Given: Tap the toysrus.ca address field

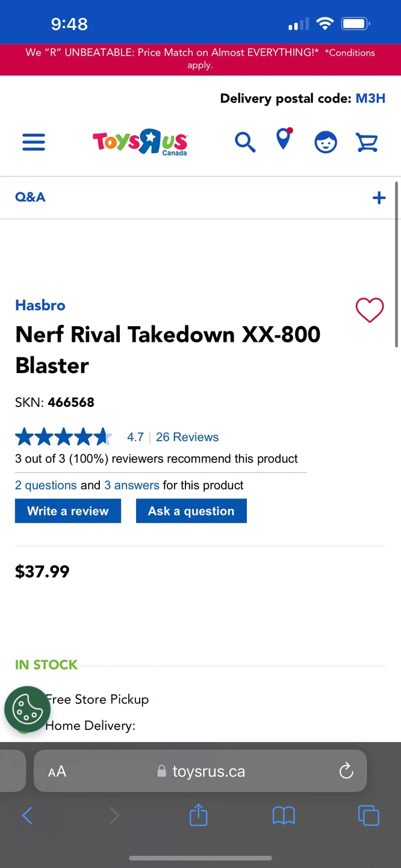Looking at the screenshot, I should [200, 771].
